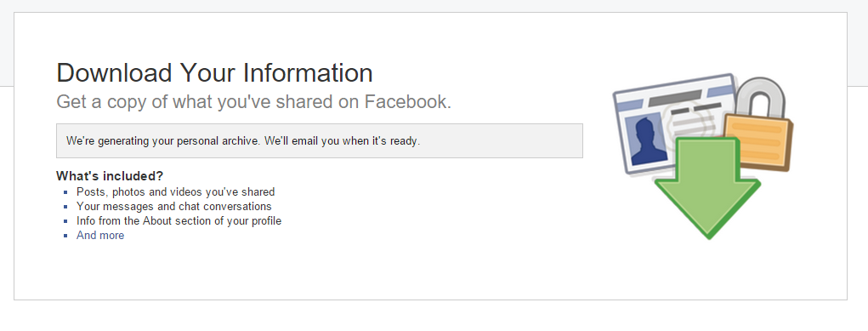Click Posts, photos and videos you've shared
Viewport: 868px width, 331px height.
coord(175,191)
